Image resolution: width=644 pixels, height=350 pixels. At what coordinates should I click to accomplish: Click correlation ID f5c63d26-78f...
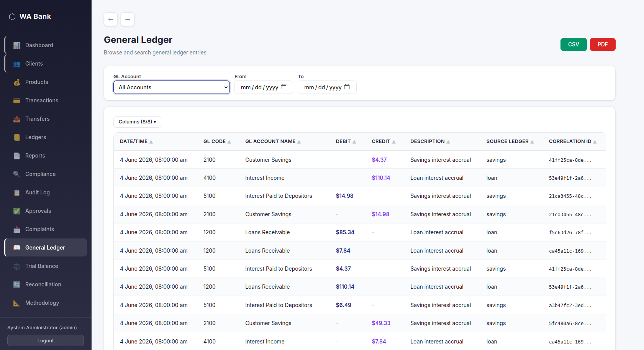(570, 233)
